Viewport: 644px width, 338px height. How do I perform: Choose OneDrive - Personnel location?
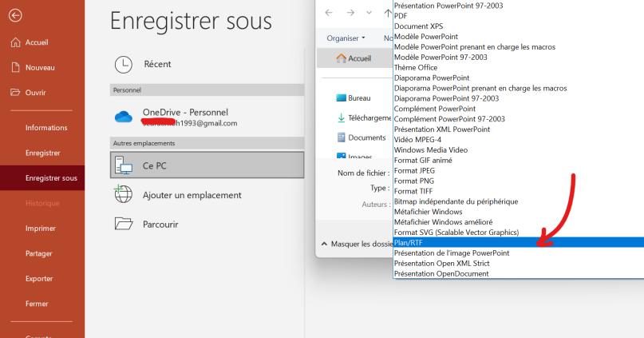pyautogui.click(x=207, y=117)
